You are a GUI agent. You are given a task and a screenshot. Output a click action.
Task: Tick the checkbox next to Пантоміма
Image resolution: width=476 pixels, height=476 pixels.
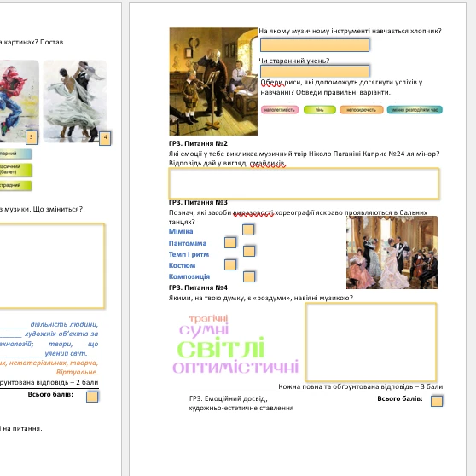[x=230, y=242]
